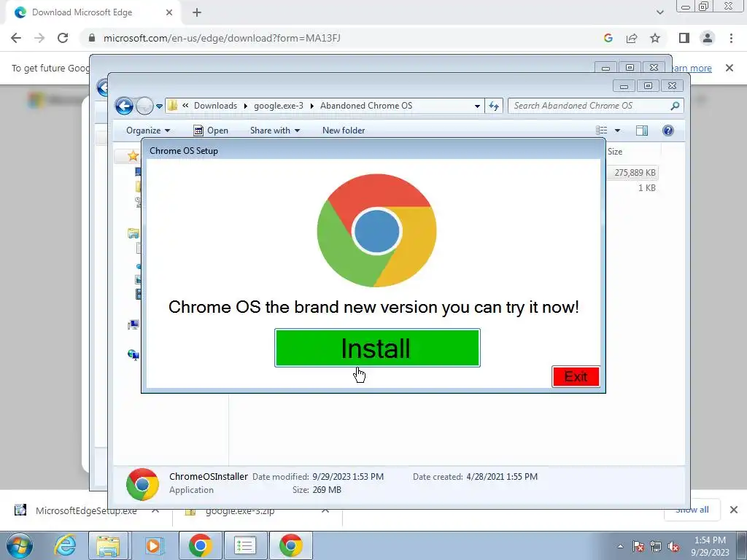The height and width of the screenshot is (560, 747).
Task: Click google.exe-3.zip in downloads bar
Action: point(239,511)
